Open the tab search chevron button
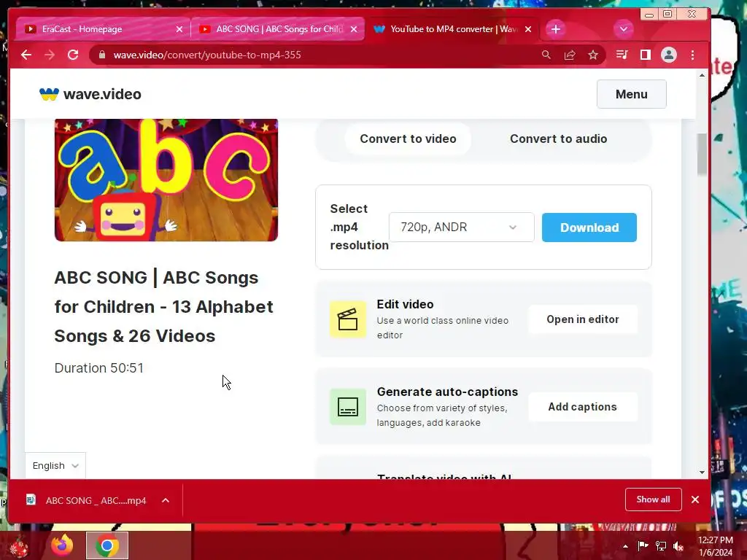The height and width of the screenshot is (560, 747). [624, 29]
